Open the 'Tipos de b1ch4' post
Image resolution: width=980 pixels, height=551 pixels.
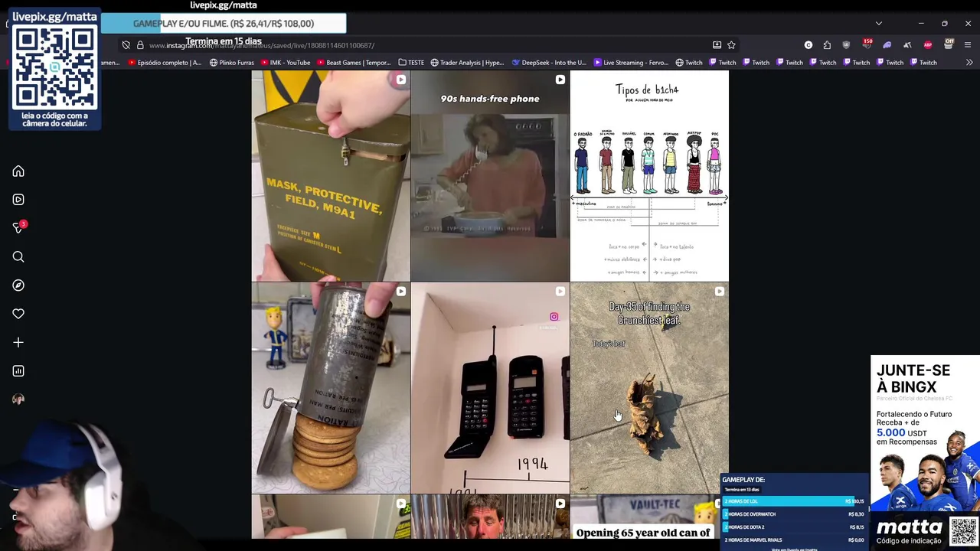649,176
